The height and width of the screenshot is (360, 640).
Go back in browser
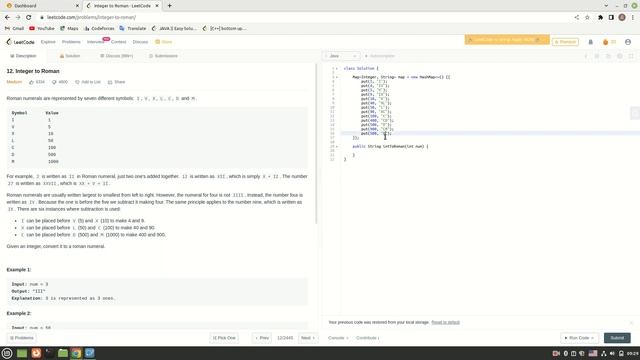[7, 17]
